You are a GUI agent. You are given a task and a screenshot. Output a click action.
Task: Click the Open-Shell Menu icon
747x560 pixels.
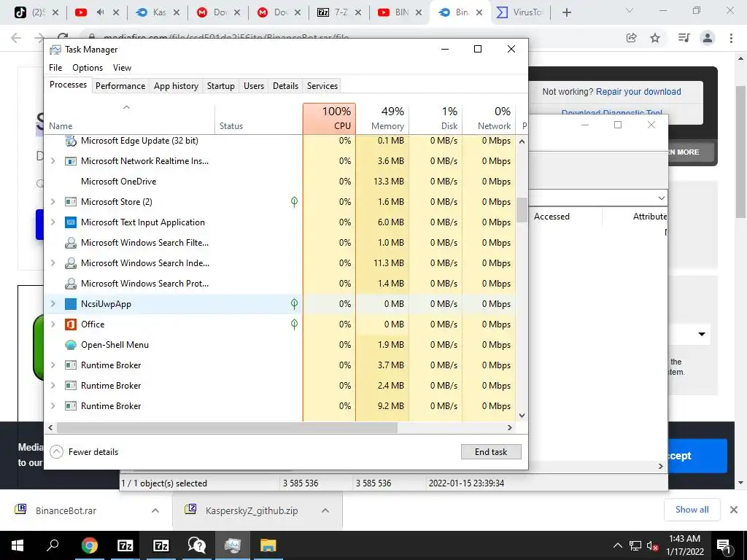coord(71,345)
